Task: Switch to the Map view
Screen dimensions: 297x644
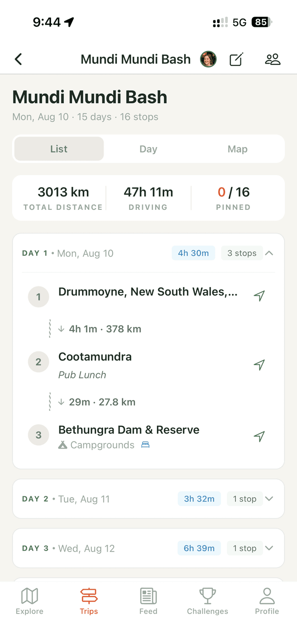Action: [x=238, y=149]
